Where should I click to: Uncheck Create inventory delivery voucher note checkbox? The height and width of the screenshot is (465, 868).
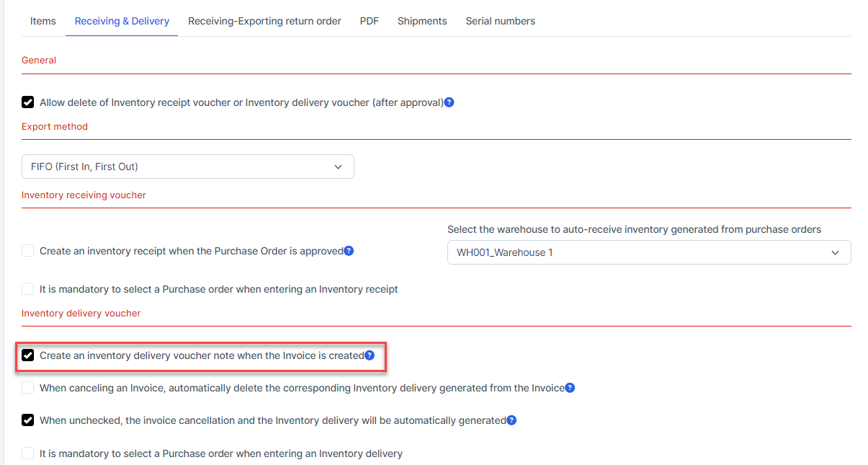click(x=28, y=355)
